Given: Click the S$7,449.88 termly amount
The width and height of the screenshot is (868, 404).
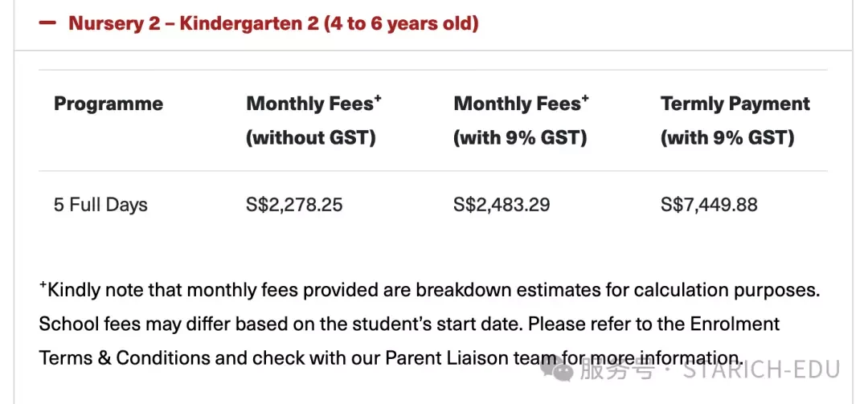Looking at the screenshot, I should 709,206.
